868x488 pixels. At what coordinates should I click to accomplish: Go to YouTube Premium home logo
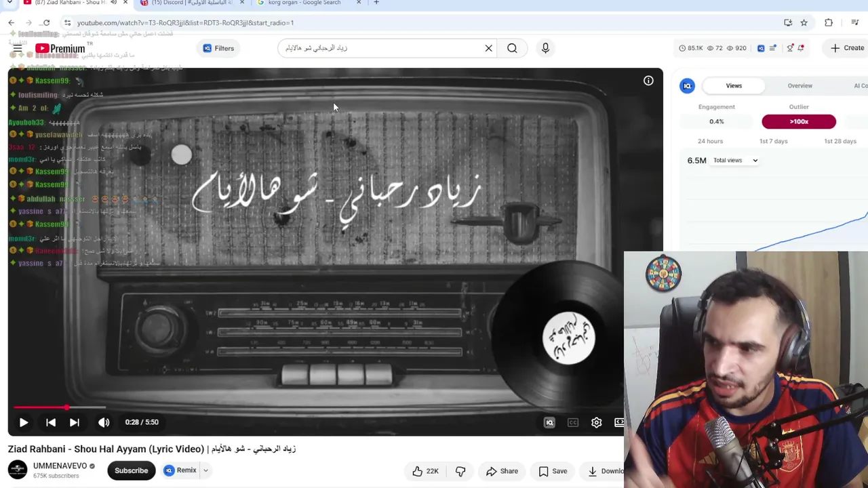tap(60, 48)
